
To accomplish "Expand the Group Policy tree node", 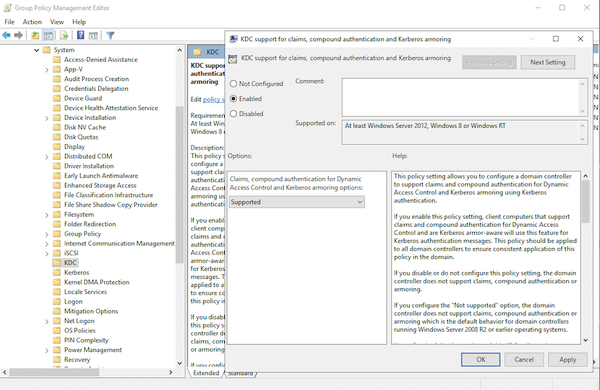I will pos(47,234).
